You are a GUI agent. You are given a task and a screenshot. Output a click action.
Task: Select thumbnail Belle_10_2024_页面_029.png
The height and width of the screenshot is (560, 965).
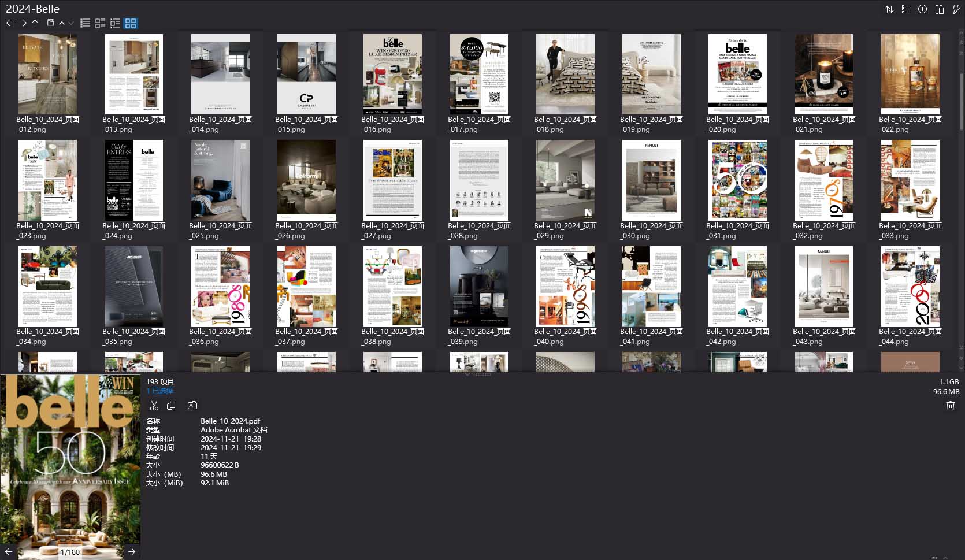565,180
